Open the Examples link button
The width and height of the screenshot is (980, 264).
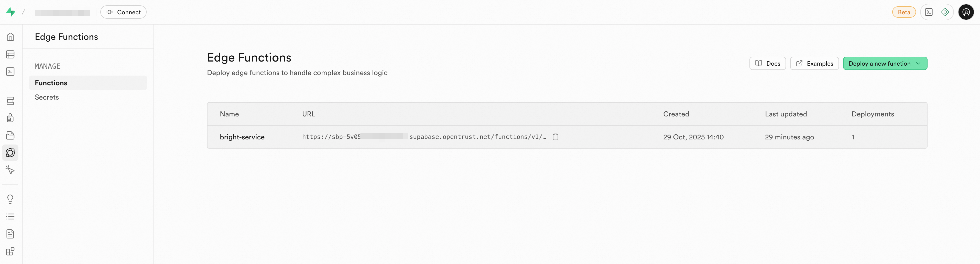tap(814, 63)
